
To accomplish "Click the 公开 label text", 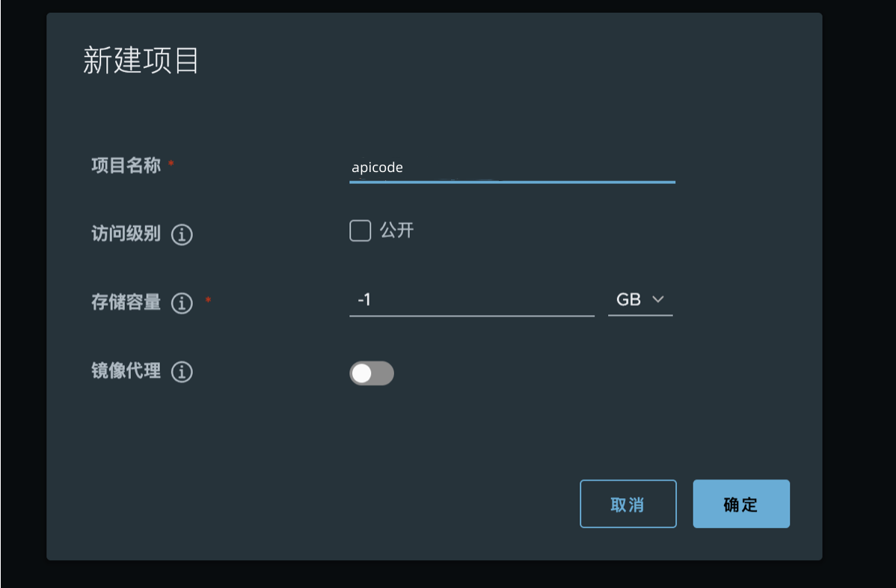I will 396,230.
